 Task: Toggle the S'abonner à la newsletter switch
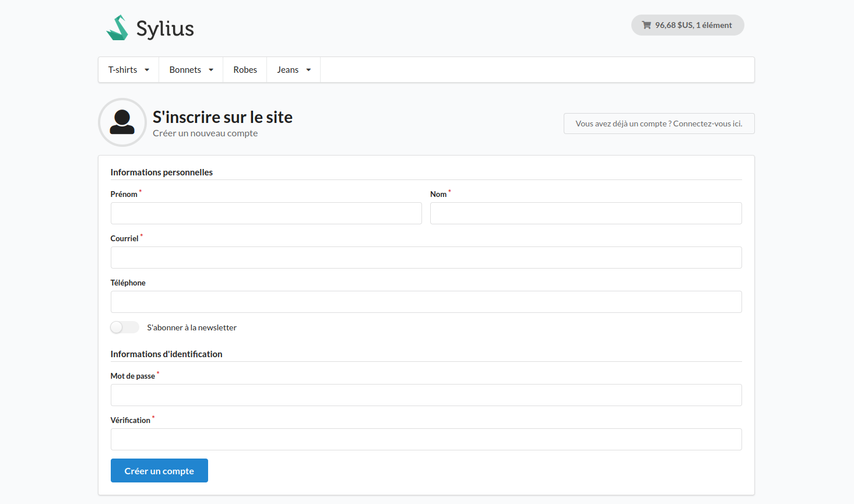[125, 327]
